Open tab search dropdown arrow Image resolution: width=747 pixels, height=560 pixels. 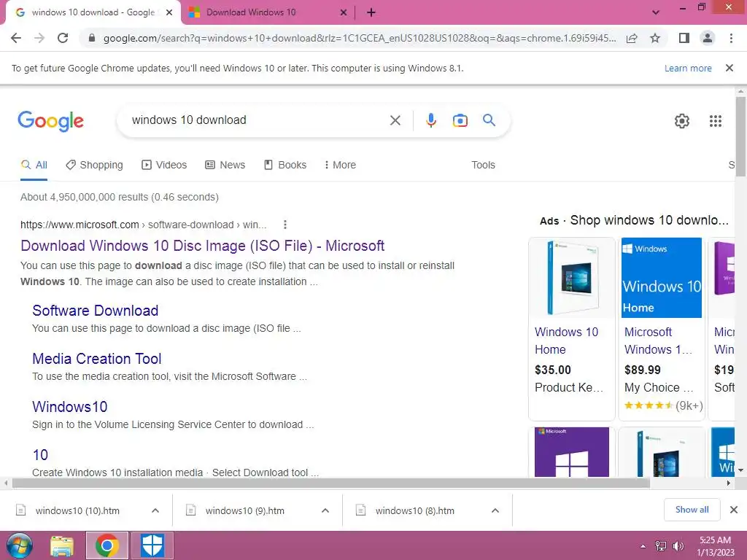click(x=656, y=12)
